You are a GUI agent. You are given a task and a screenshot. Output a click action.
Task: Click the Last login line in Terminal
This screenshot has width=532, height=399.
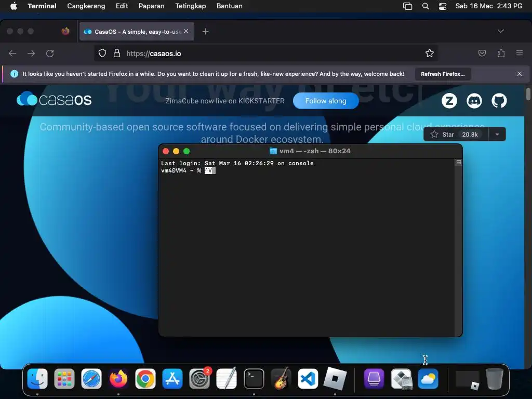237,163
